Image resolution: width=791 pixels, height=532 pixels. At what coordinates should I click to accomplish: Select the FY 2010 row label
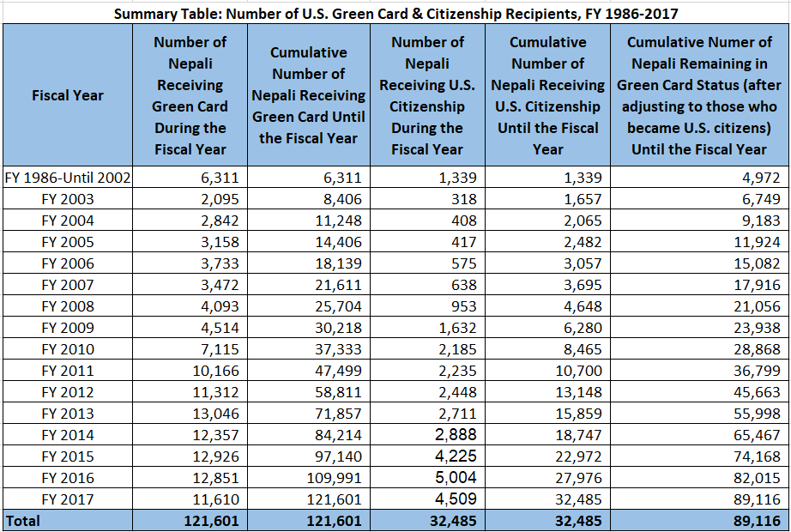tap(67, 349)
